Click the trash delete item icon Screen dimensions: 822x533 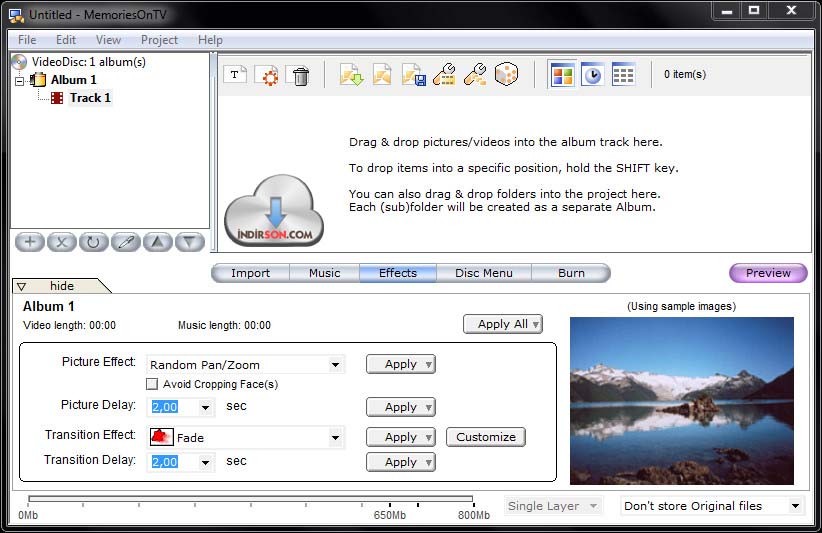tap(299, 75)
